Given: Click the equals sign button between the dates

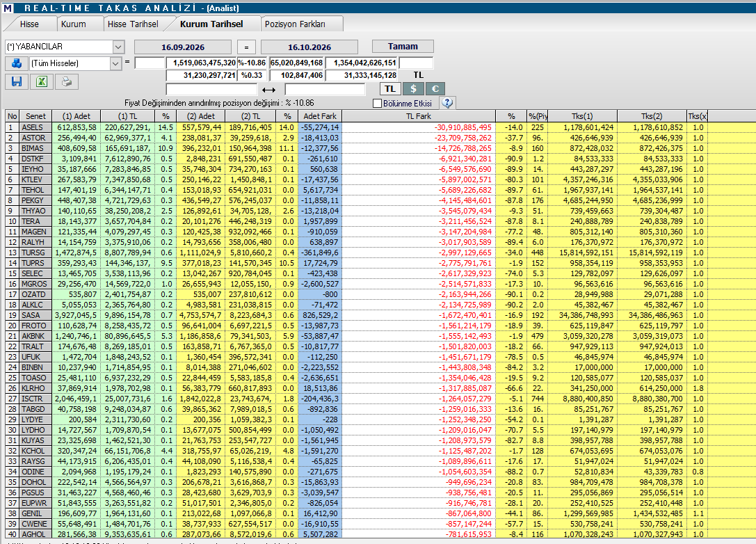Looking at the screenshot, I should tap(246, 47).
